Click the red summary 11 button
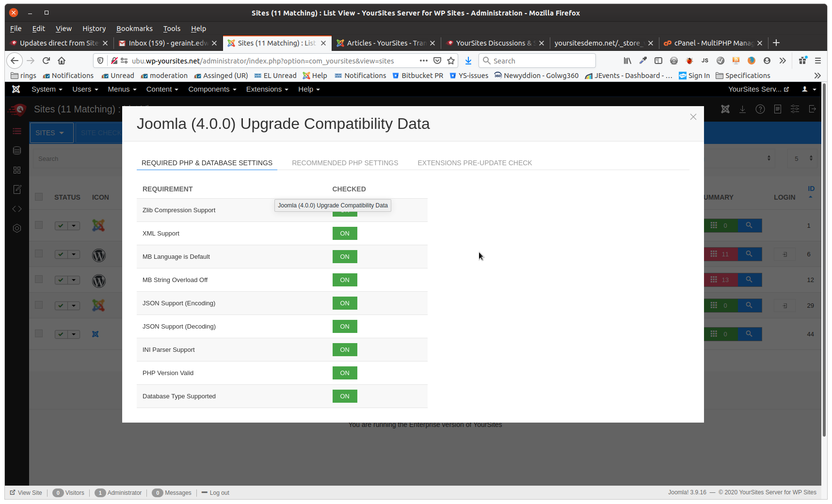Screen dimensions: 832x504 (720, 254)
